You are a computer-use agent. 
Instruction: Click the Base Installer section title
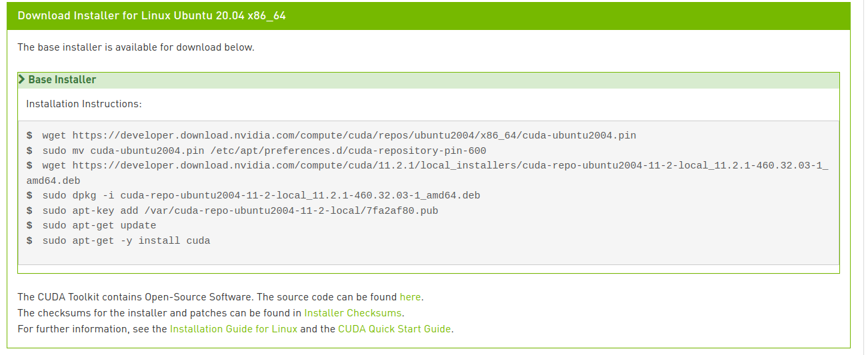(x=62, y=79)
